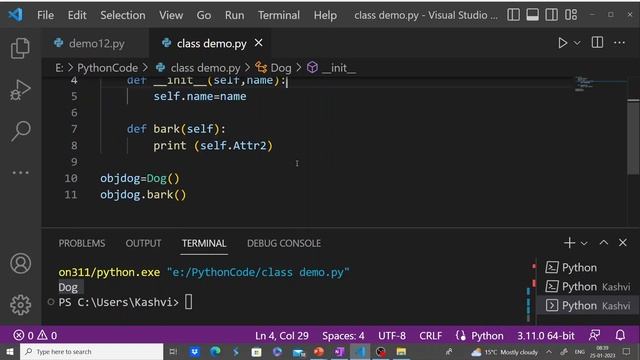The height and width of the screenshot is (360, 640).
Task: Toggle secondary side bar layout icon
Action: pos(551,15)
